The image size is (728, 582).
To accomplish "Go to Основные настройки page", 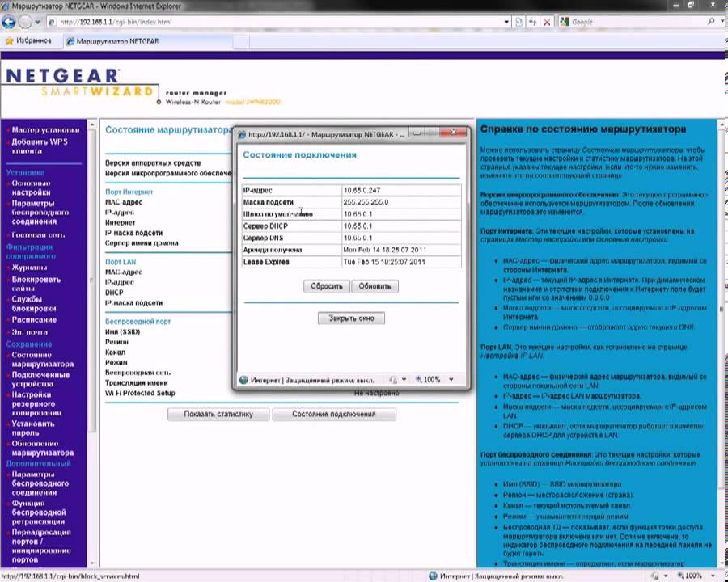I will pos(31,188).
